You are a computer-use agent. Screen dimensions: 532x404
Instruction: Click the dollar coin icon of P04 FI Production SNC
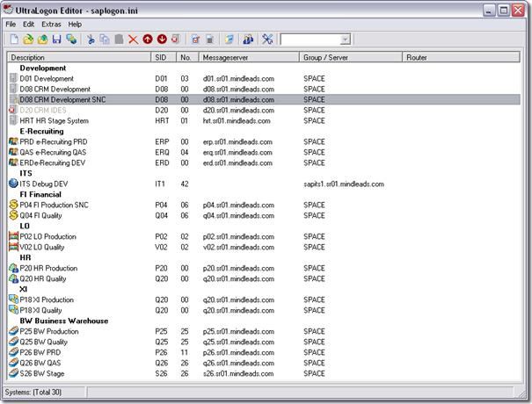pyautogui.click(x=13, y=205)
